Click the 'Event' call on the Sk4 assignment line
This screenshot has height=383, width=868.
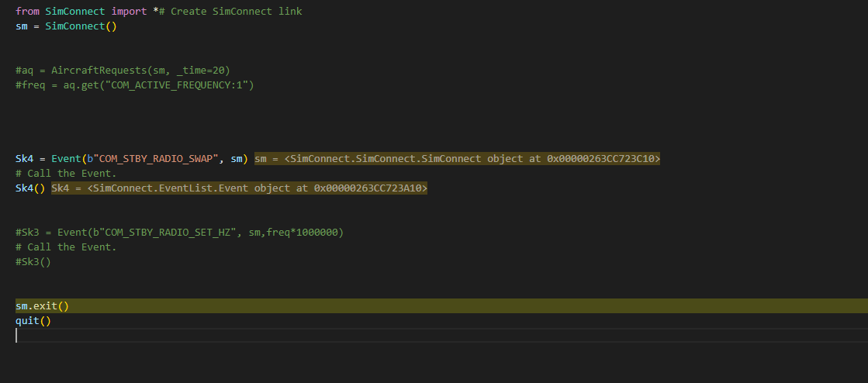(65, 159)
